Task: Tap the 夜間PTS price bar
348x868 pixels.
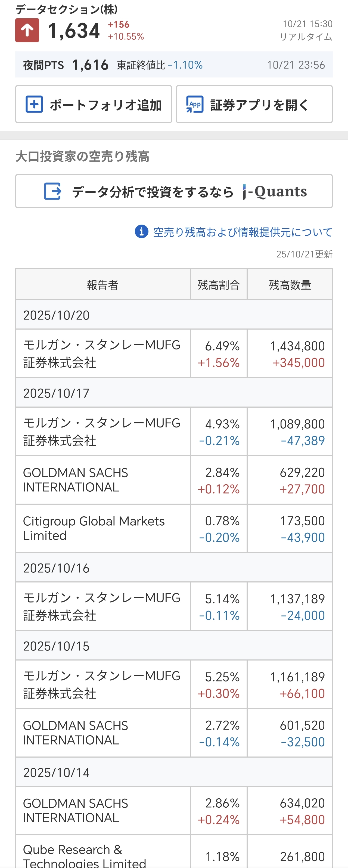Action: pyautogui.click(x=174, y=65)
